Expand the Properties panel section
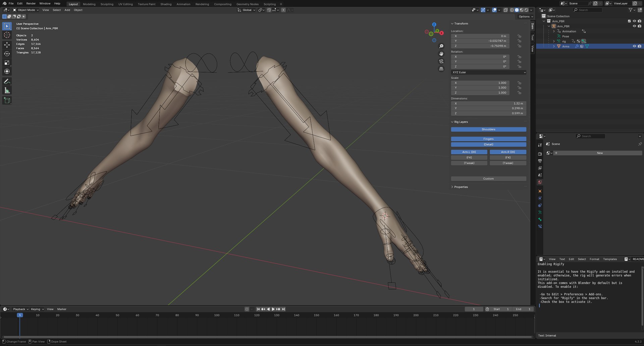This screenshot has width=644, height=346. pyautogui.click(x=461, y=187)
